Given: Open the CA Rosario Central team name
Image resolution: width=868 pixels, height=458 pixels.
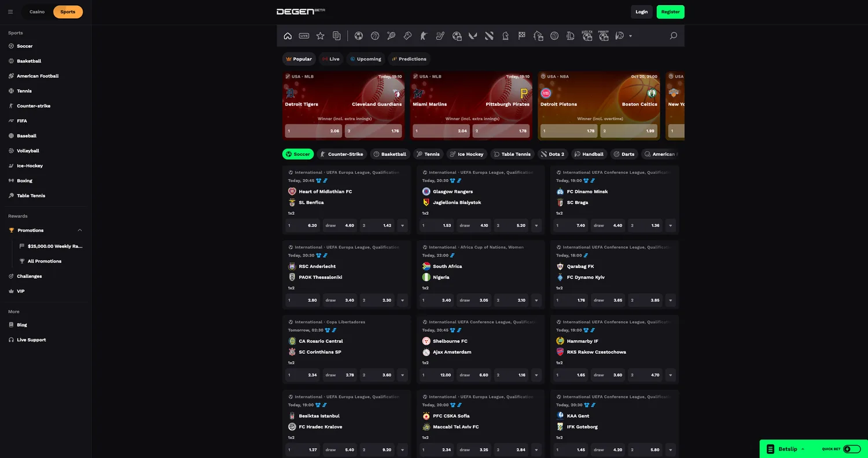Looking at the screenshot, I should coord(321,341).
